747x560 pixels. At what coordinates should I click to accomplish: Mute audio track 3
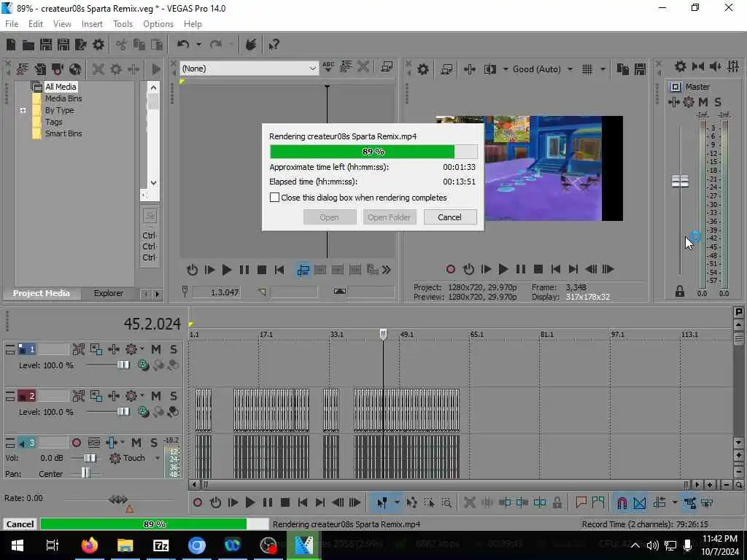136,443
